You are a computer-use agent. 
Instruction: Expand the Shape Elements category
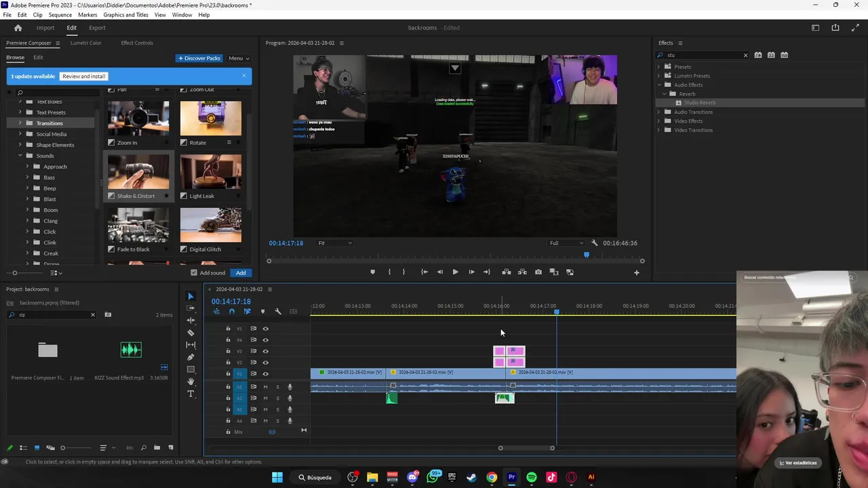(20, 145)
